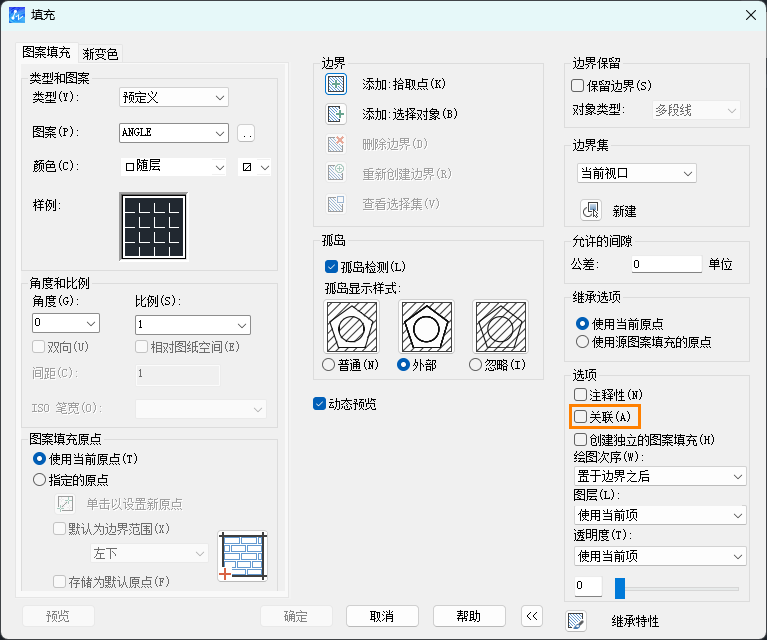Click the brick origin preview image
767x640 pixels.
[243, 556]
